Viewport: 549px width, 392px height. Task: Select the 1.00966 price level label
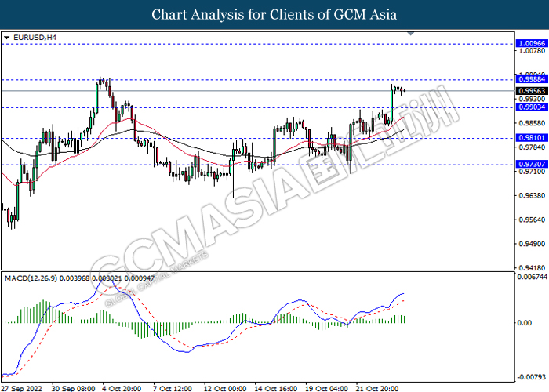532,44
